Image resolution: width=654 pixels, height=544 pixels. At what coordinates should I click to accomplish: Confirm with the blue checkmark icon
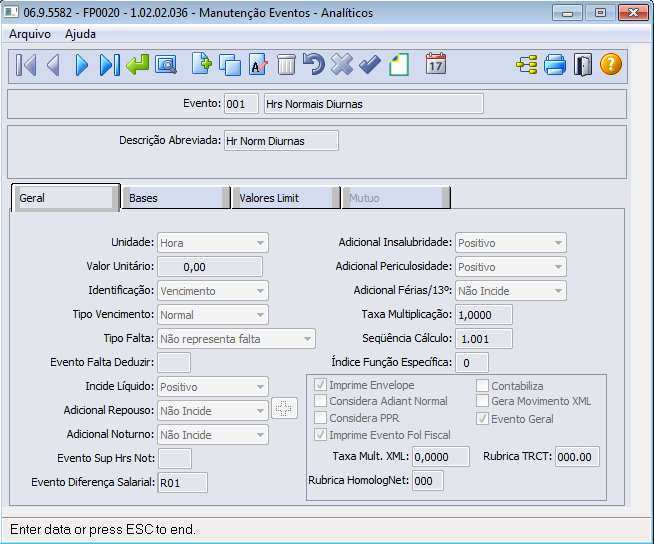pos(370,64)
